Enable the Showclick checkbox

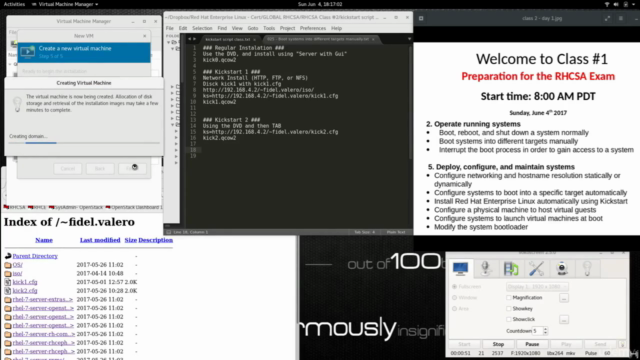pos(509,319)
